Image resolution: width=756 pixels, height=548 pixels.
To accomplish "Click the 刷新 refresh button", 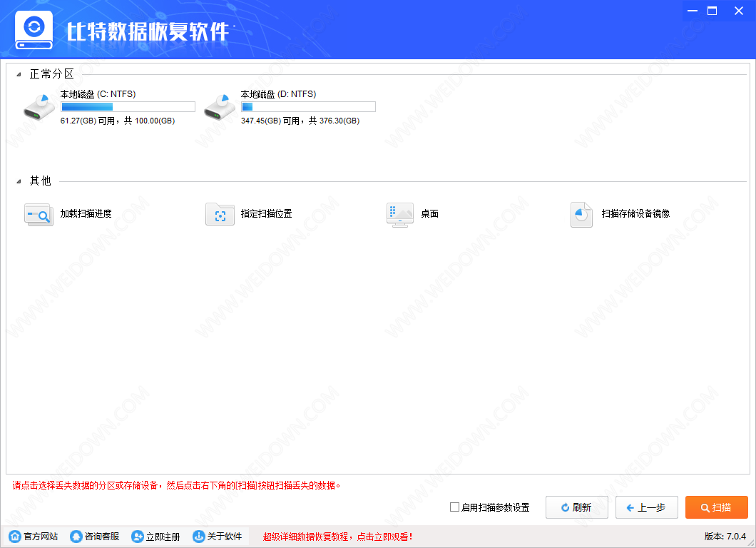I will click(x=576, y=507).
